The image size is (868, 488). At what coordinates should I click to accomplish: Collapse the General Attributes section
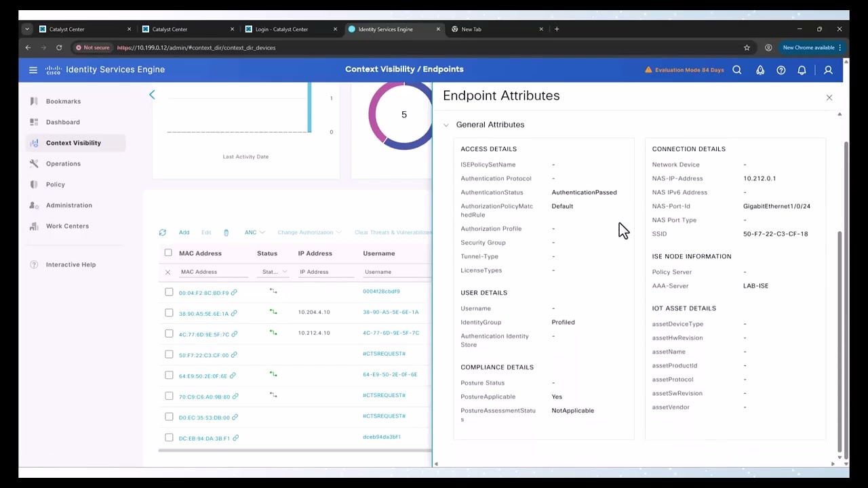pos(446,125)
